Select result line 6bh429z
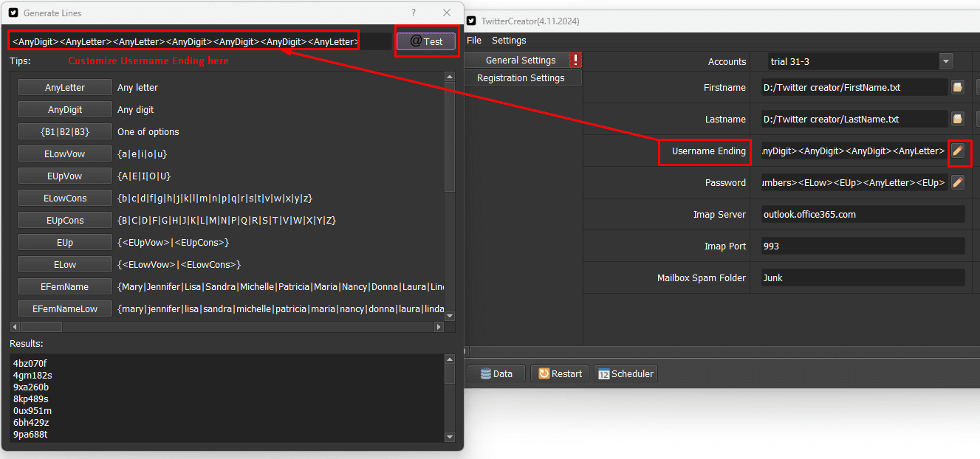This screenshot has width=980, height=459. (x=31, y=422)
